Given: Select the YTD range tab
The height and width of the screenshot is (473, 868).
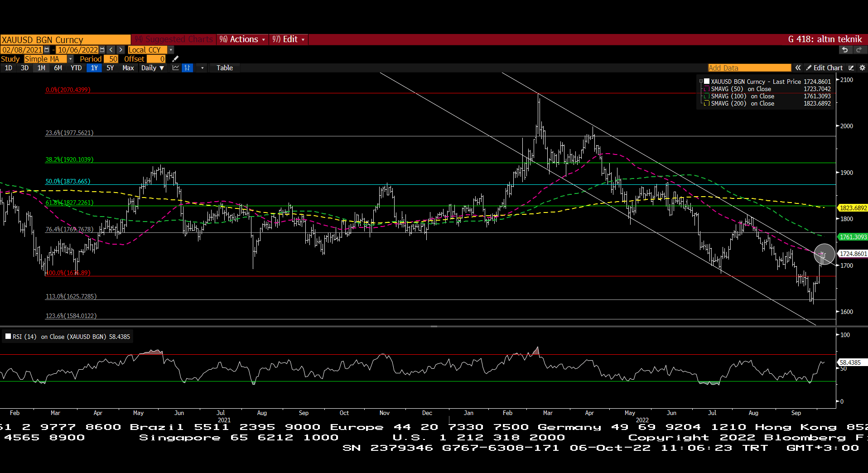Looking at the screenshot, I should [x=76, y=68].
